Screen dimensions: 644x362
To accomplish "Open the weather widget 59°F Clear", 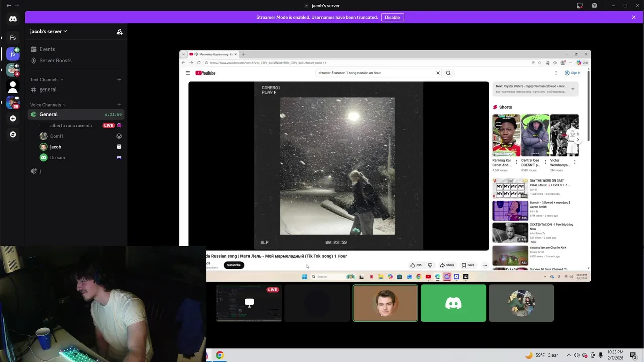I will coord(541,355).
